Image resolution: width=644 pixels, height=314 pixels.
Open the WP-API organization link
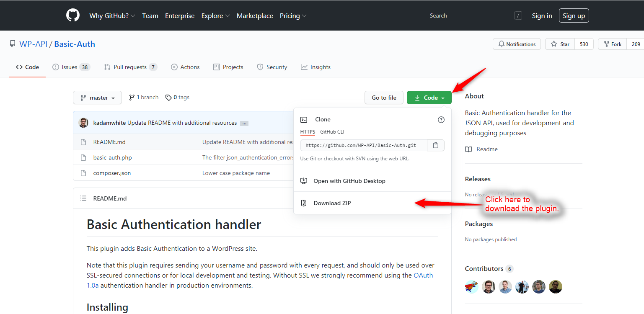tap(34, 44)
